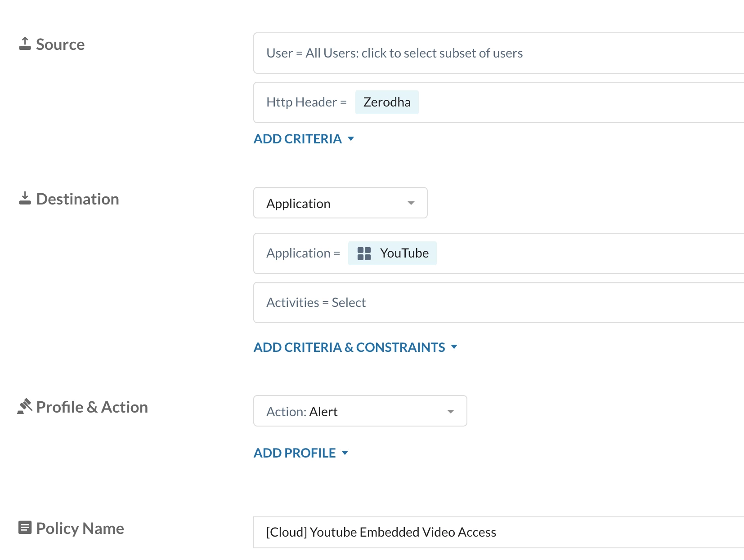Click the Add Criteria caret arrow
This screenshot has height=560, width=744.
[x=351, y=139]
